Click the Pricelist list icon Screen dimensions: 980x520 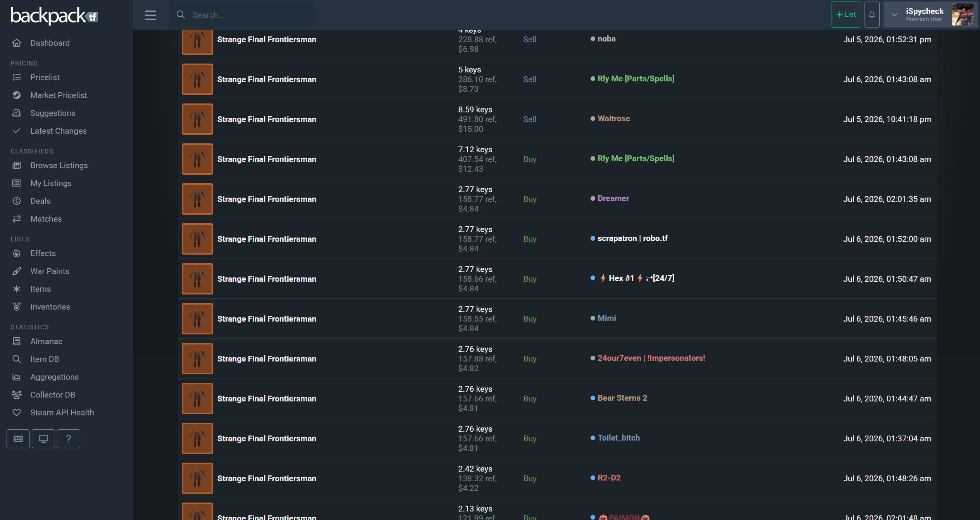[17, 77]
